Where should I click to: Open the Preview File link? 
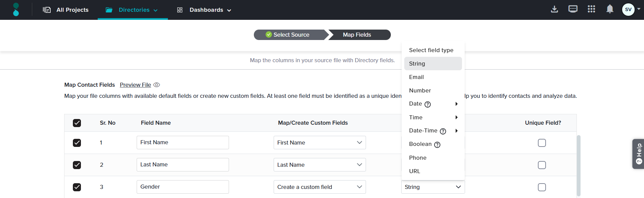(x=135, y=85)
